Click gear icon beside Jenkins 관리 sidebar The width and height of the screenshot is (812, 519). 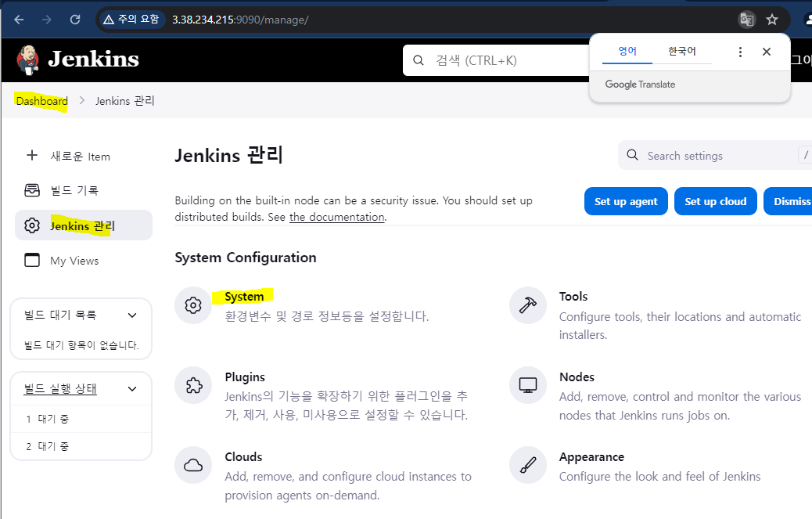tap(32, 225)
